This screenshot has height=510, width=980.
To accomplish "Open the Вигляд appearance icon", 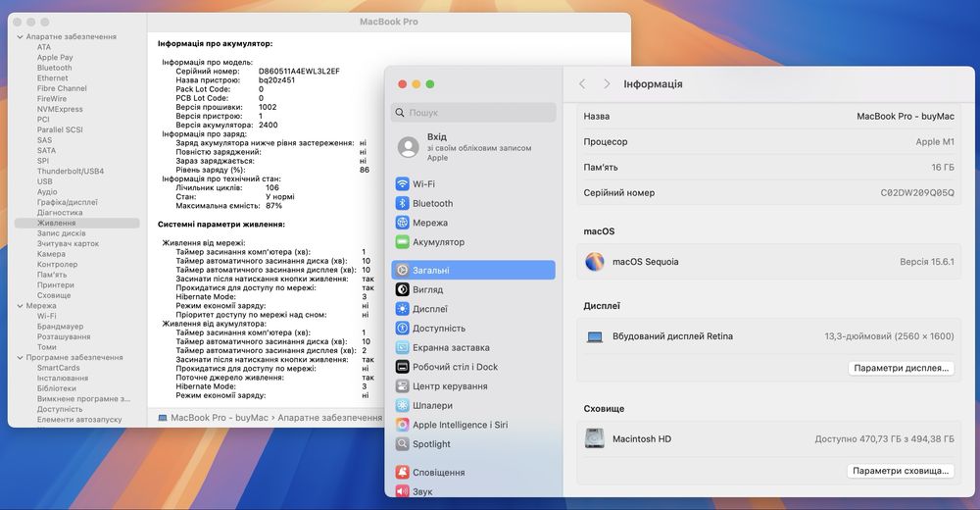I will (403, 289).
